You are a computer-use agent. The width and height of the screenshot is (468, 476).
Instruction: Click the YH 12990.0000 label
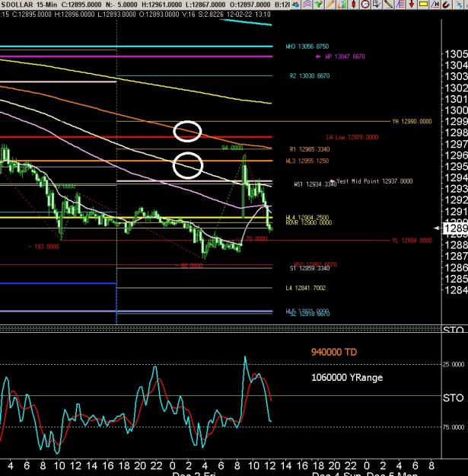click(412, 121)
